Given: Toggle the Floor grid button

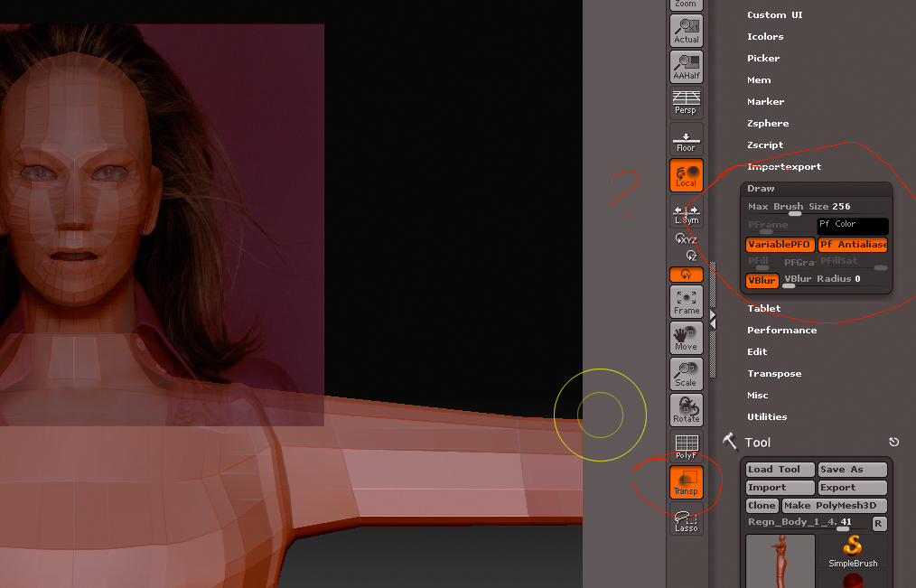Looking at the screenshot, I should click(687, 139).
